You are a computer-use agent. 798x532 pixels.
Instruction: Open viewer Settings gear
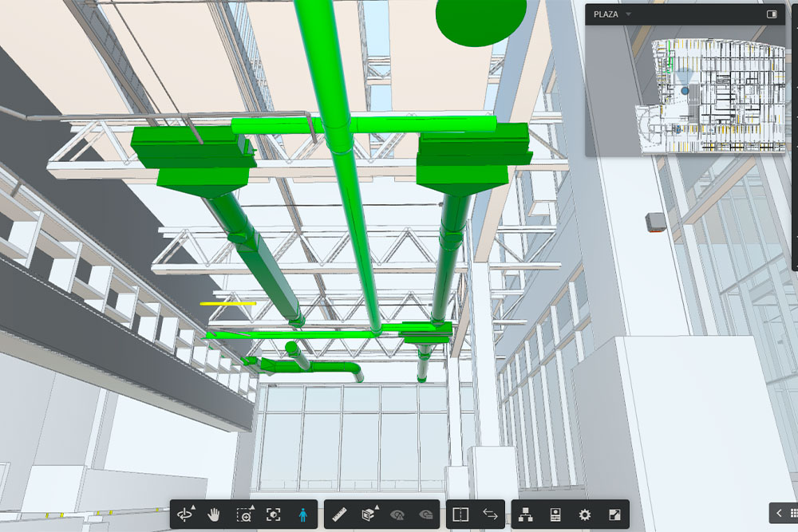[585, 514]
